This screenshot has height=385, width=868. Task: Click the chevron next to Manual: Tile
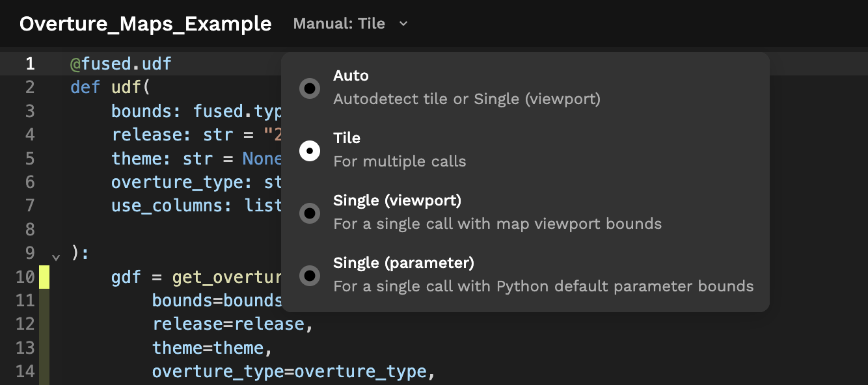(403, 24)
